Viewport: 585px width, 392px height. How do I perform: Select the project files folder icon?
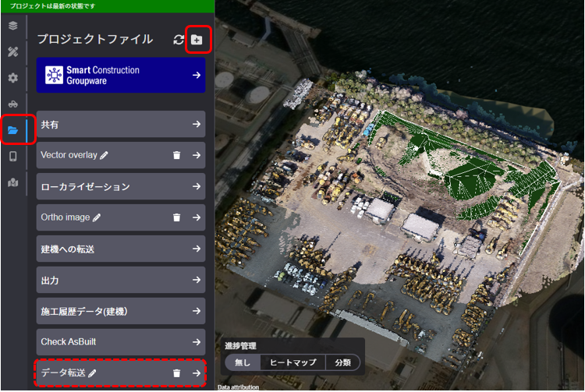tap(13, 130)
